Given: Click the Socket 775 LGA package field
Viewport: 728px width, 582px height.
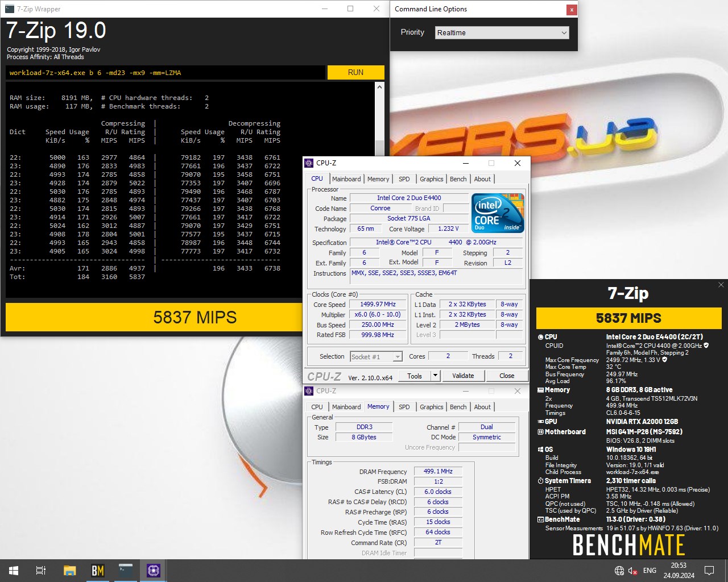Looking at the screenshot, I should (409, 218).
